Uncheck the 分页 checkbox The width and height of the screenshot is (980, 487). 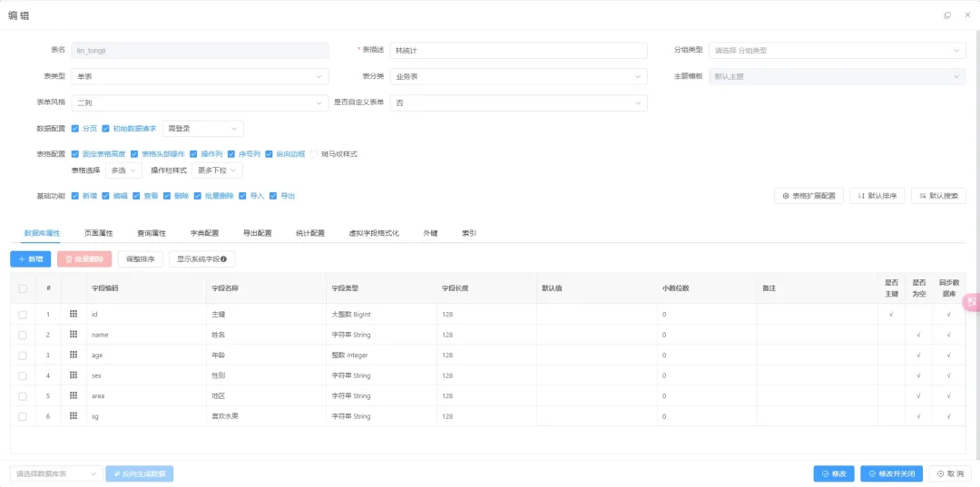(75, 129)
